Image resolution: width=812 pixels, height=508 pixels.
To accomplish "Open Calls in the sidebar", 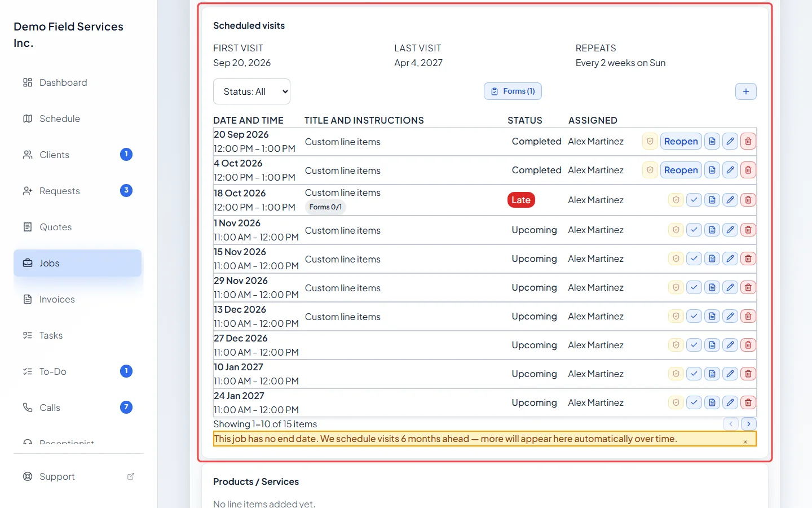I will tap(78, 408).
